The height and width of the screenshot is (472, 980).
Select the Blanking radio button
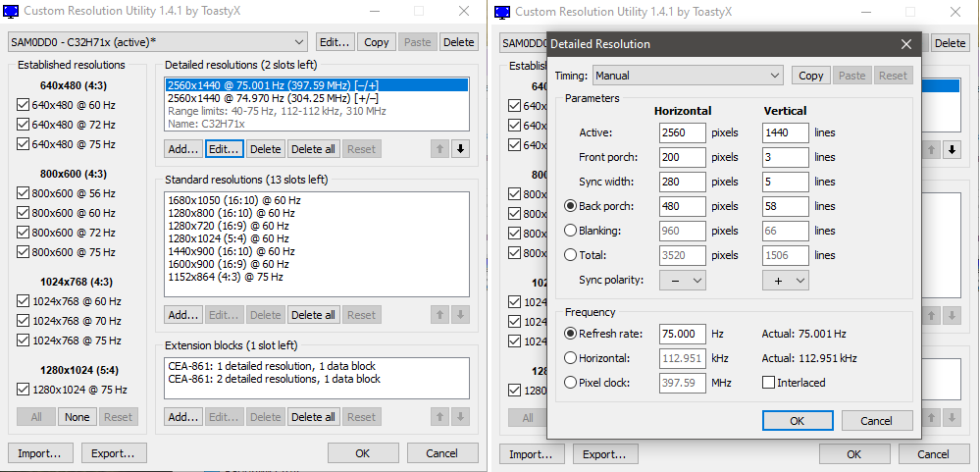pyautogui.click(x=570, y=231)
